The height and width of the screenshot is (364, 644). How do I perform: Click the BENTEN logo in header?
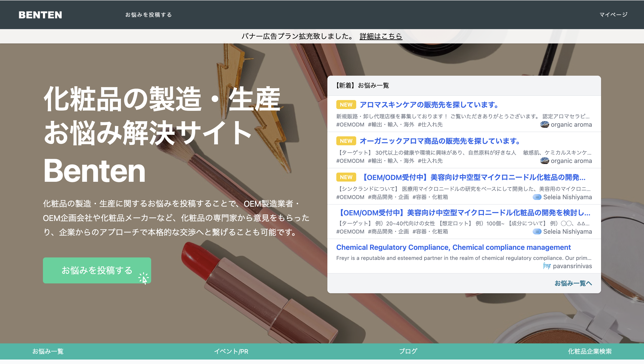(x=40, y=15)
